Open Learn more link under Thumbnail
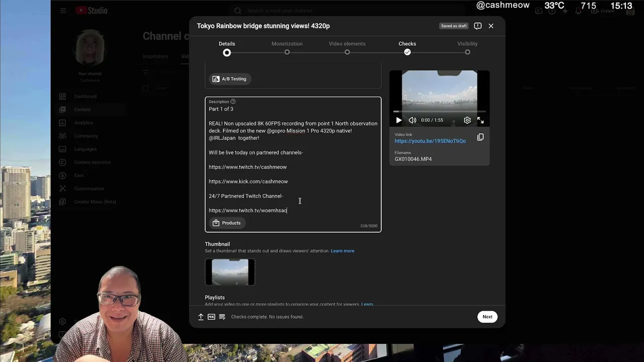 coord(343,251)
